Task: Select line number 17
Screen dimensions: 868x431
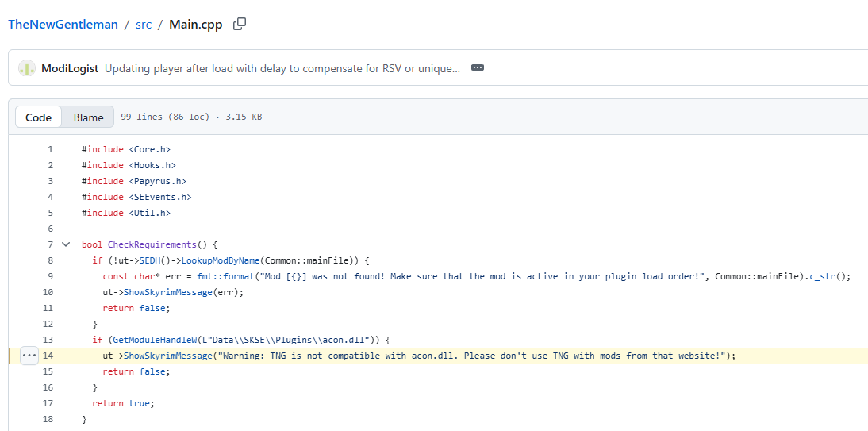Action: [x=48, y=403]
